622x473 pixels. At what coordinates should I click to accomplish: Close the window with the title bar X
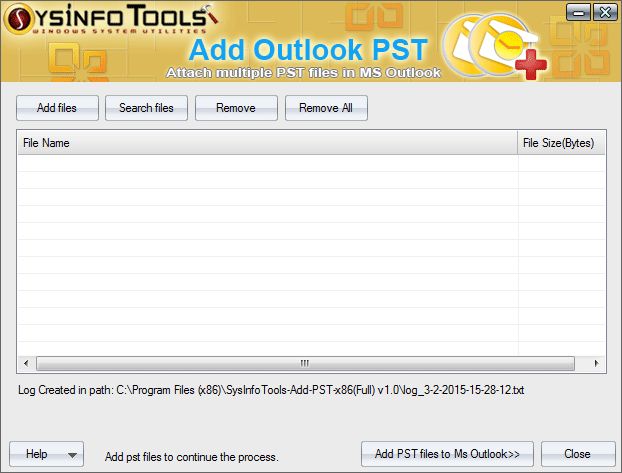pos(605,13)
